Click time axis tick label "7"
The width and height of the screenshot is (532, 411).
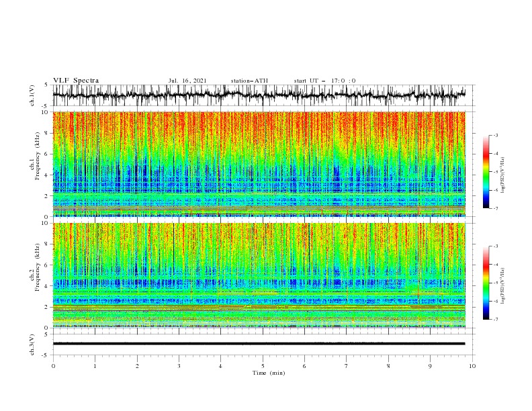pyautogui.click(x=347, y=366)
